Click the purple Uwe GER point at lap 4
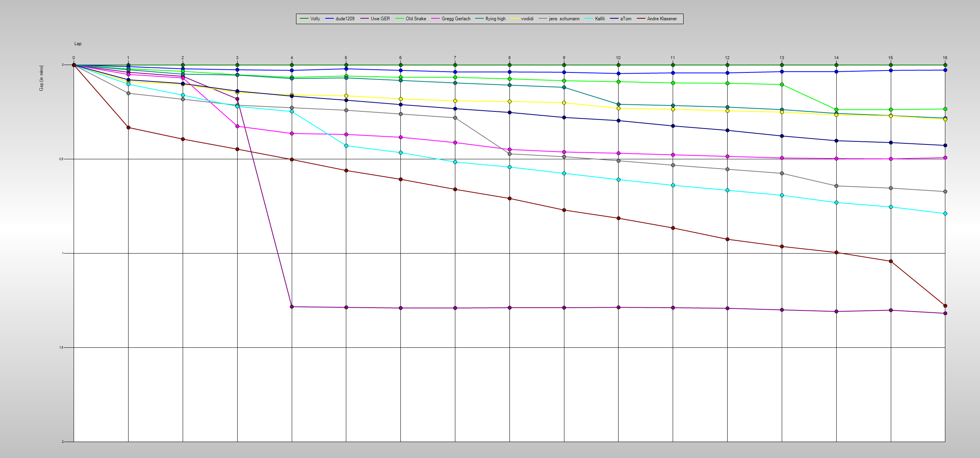This screenshot has width=980, height=458. pos(292,307)
